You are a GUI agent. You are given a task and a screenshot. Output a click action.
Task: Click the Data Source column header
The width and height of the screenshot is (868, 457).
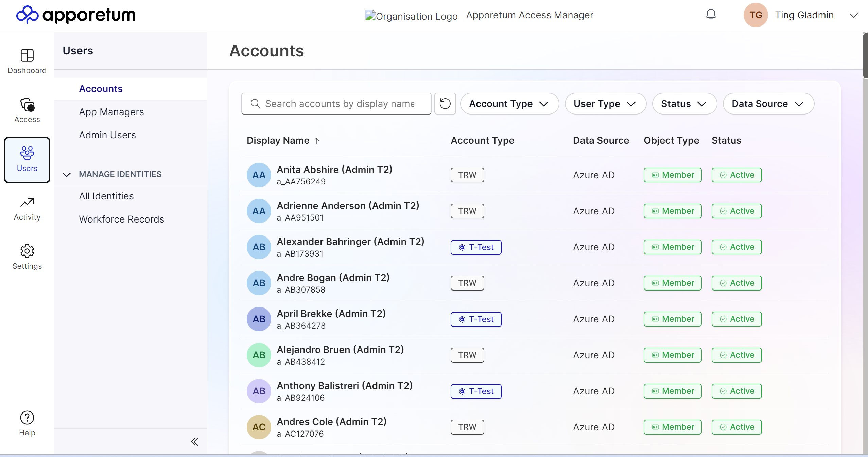coord(601,140)
